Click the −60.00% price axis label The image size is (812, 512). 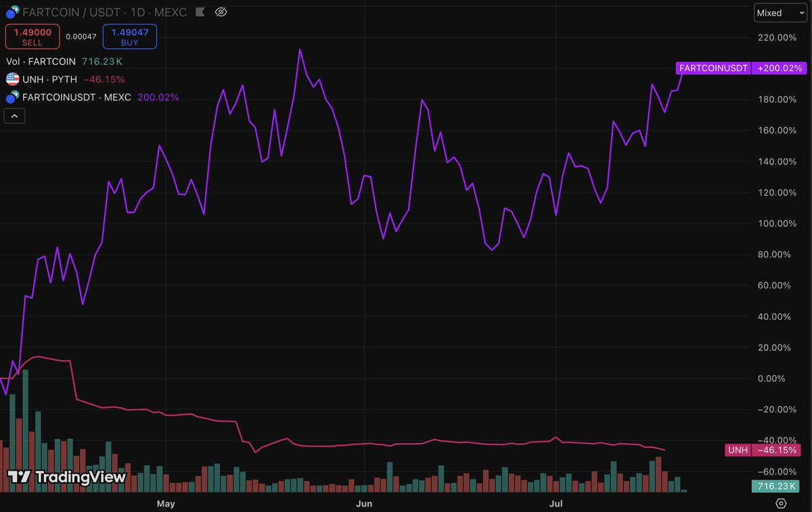click(775, 471)
